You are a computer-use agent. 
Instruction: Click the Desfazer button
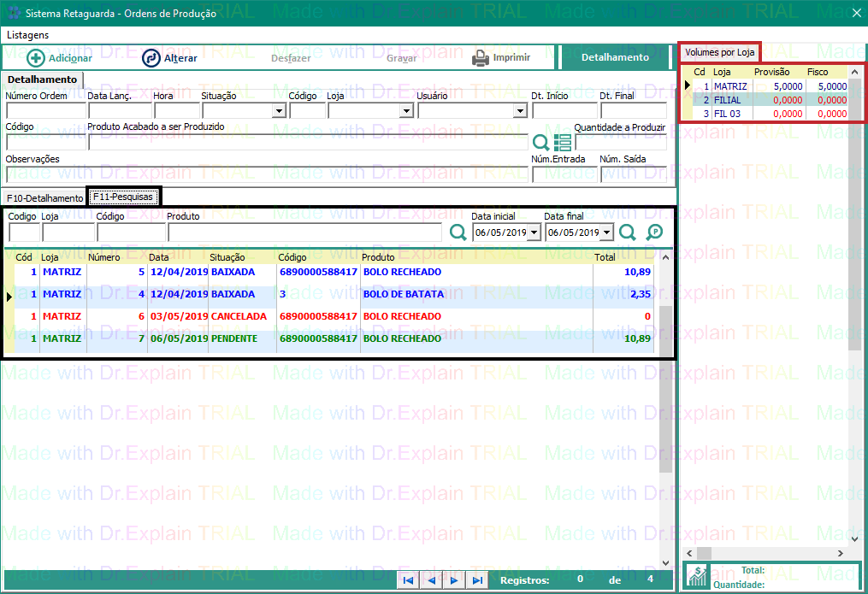[291, 57]
